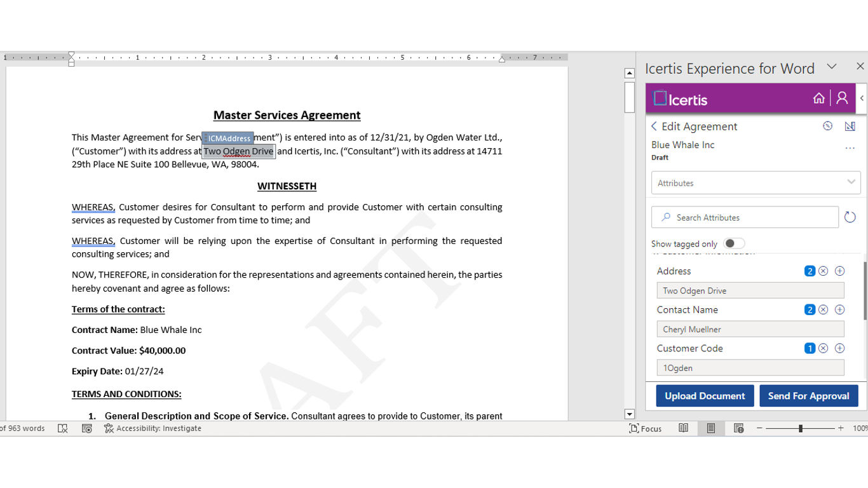Click the Address field Two Odgen Drive
Viewport: 868px width, 488px height.
(x=750, y=290)
